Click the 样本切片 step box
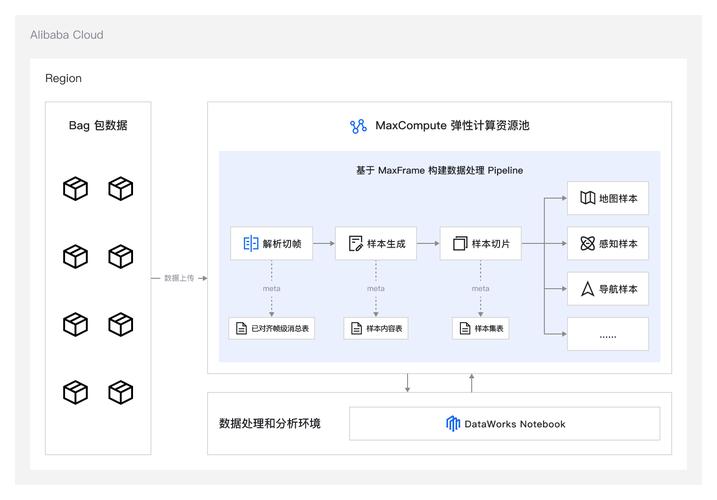 click(481, 243)
